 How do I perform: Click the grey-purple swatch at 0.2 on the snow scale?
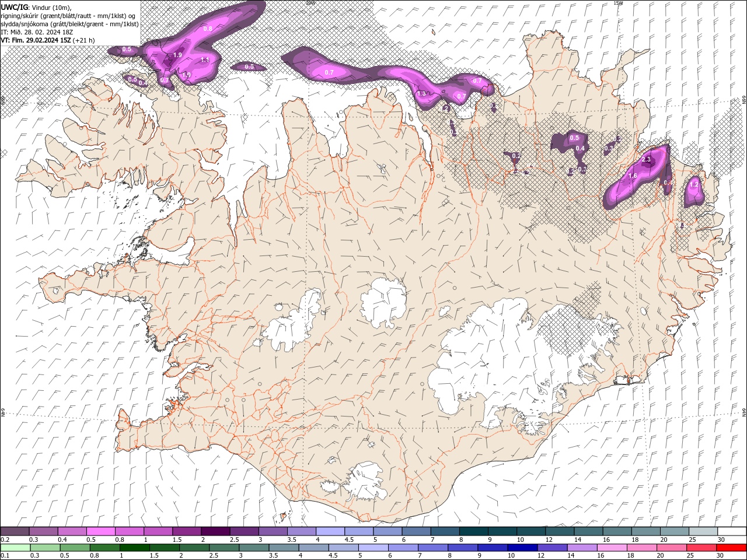click(x=15, y=531)
